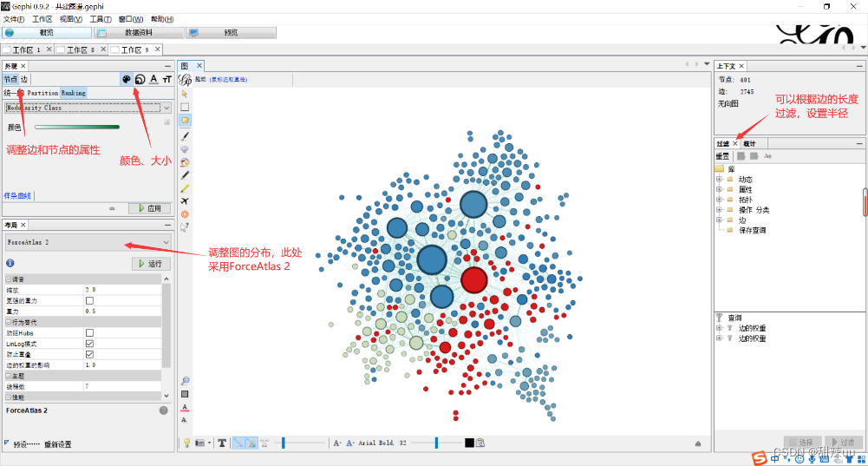Toggle show node labels T button
The height and width of the screenshot is (466, 868).
[222, 443]
